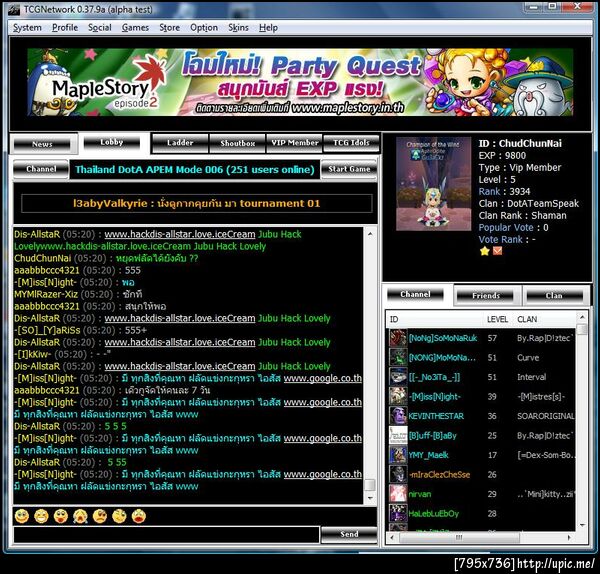Viewport: 600px width, 574px height.
Task: Open the Popular Vote link
Action: [x=506, y=227]
